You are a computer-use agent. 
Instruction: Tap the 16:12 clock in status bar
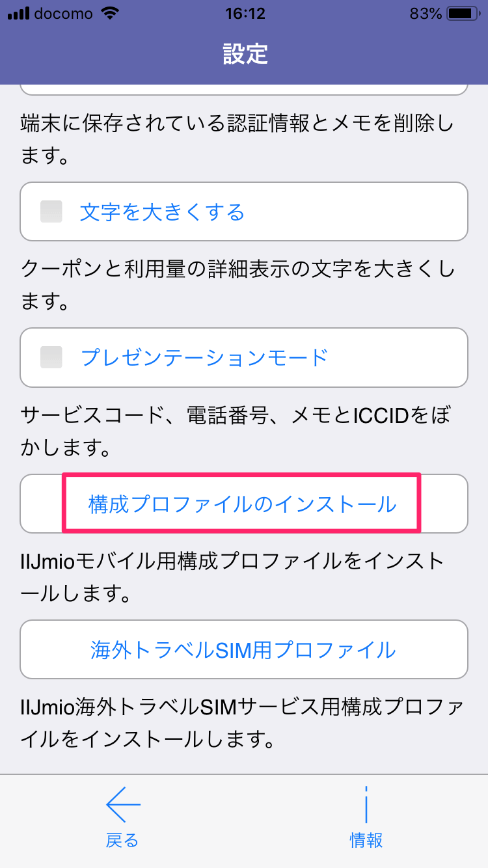coord(243,13)
